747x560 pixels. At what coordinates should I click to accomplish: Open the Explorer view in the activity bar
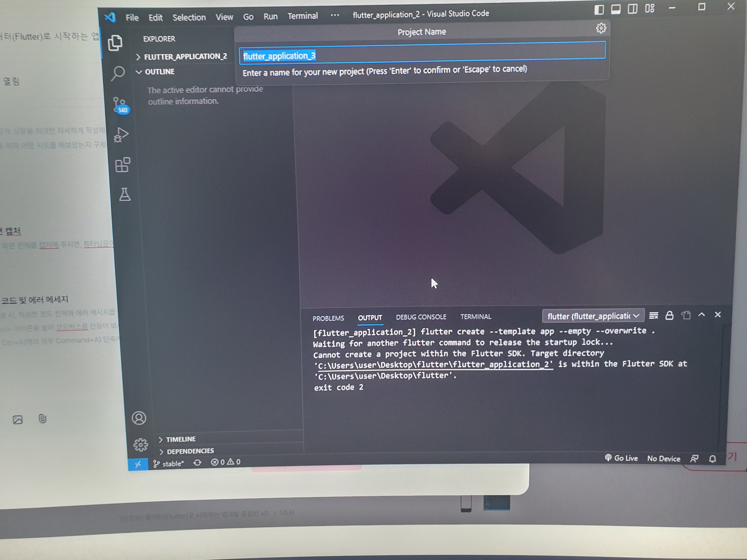[115, 43]
